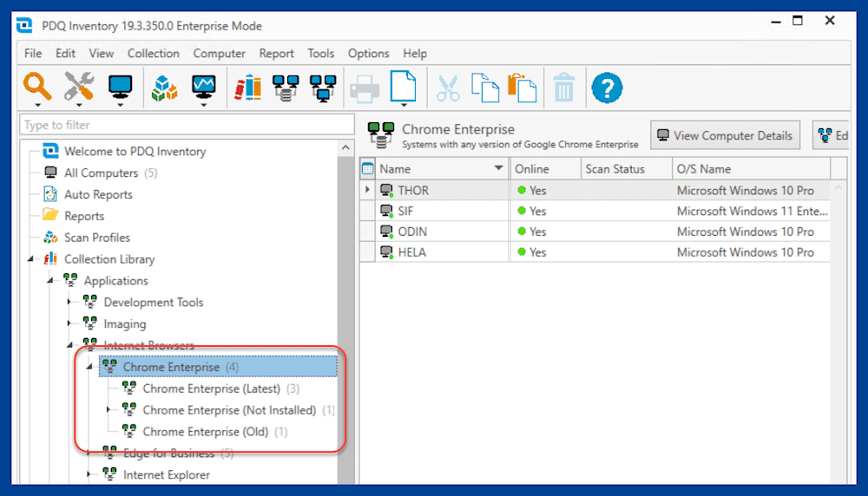
Task: Click the Type to filter field
Action: 187,125
